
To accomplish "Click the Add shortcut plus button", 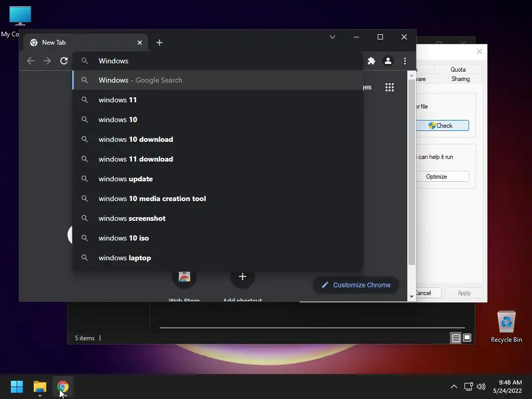I will pyautogui.click(x=242, y=276).
